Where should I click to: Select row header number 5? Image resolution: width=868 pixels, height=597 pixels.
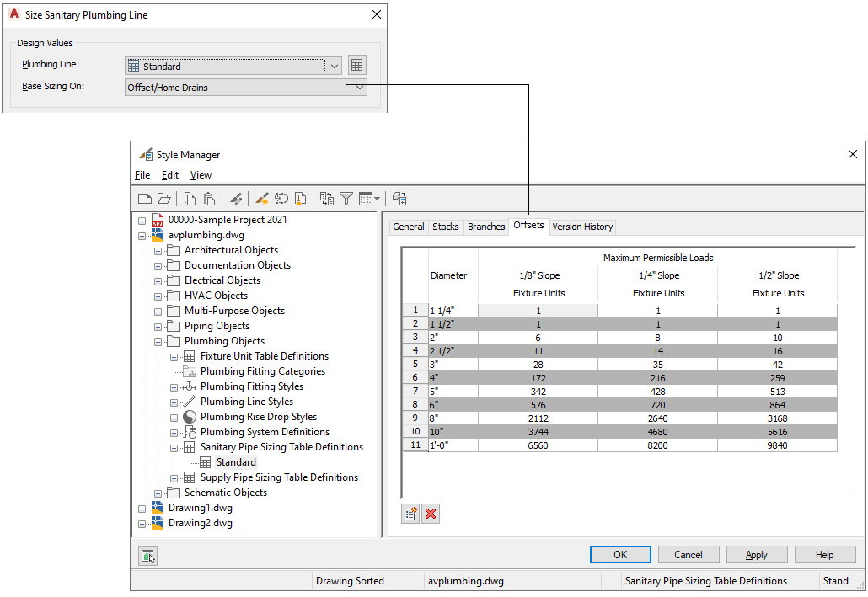pyautogui.click(x=415, y=364)
